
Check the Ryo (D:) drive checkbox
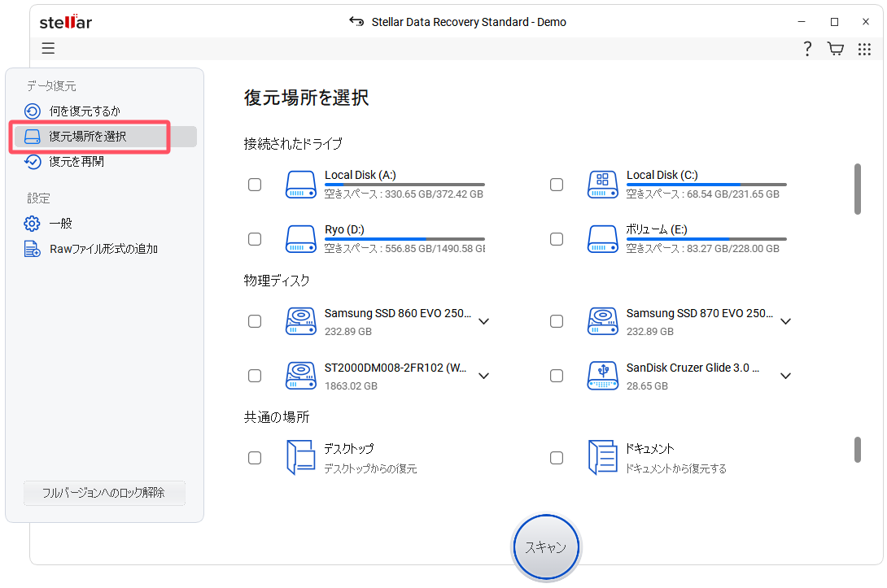(255, 239)
